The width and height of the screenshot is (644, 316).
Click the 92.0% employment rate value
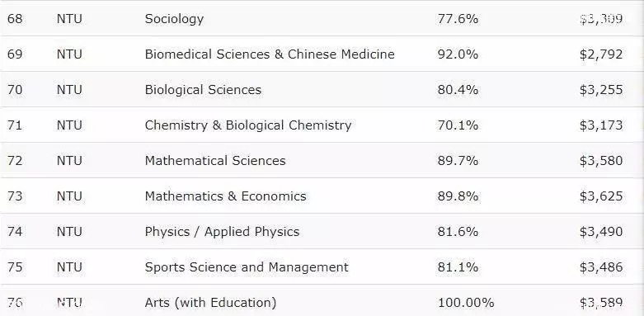[x=458, y=54]
